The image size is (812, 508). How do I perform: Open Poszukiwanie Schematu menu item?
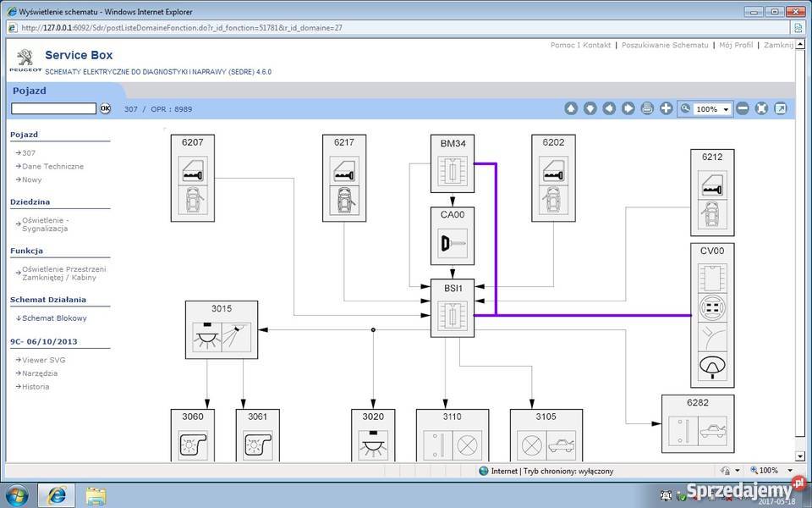[x=665, y=45]
